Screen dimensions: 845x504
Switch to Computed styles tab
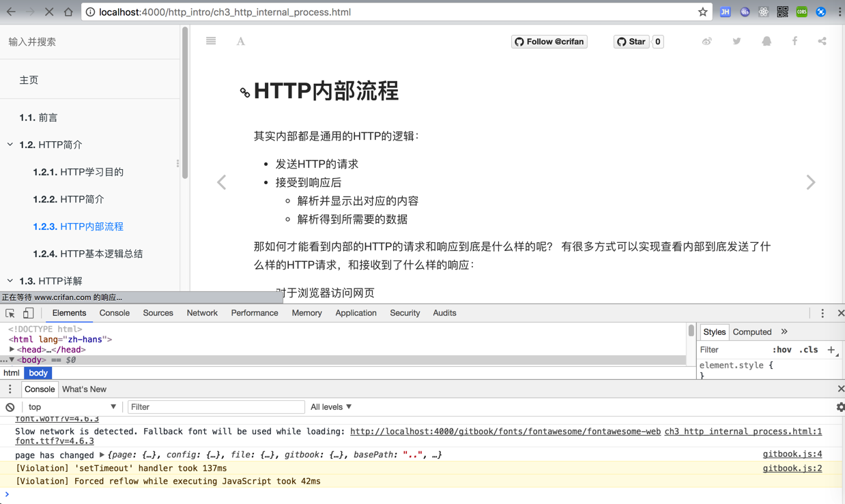tap(752, 332)
